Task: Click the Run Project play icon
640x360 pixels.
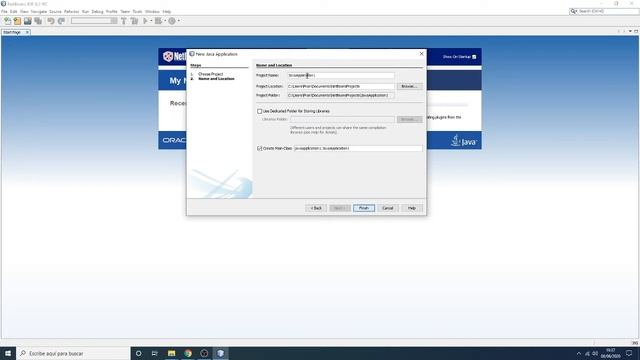Action: [x=145, y=21]
